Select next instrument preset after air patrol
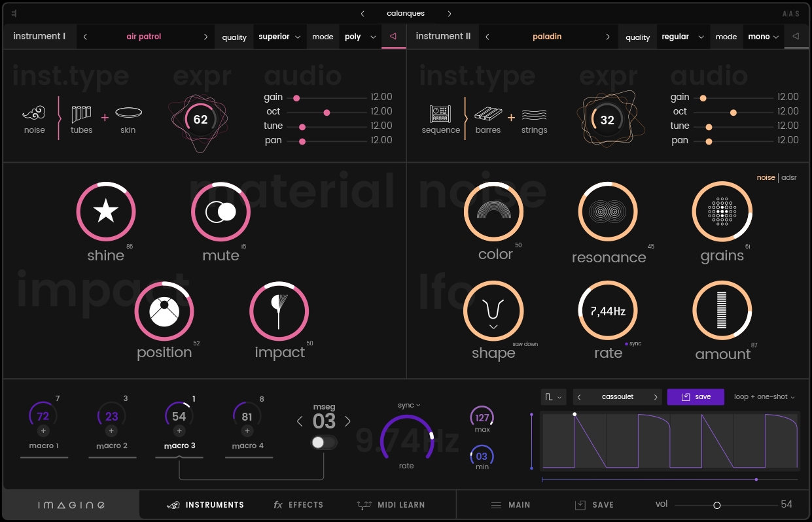The image size is (812, 522). pyautogui.click(x=206, y=37)
